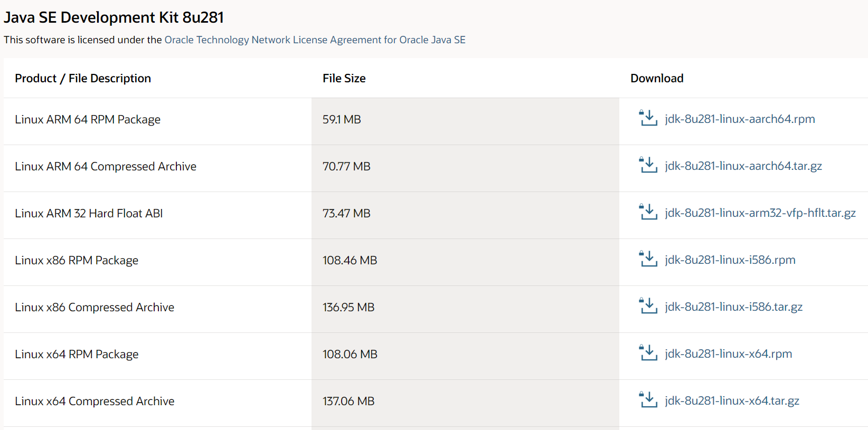The width and height of the screenshot is (868, 430).
Task: Download jdk-8u281-linux-x64.rpm file link
Action: pos(729,354)
